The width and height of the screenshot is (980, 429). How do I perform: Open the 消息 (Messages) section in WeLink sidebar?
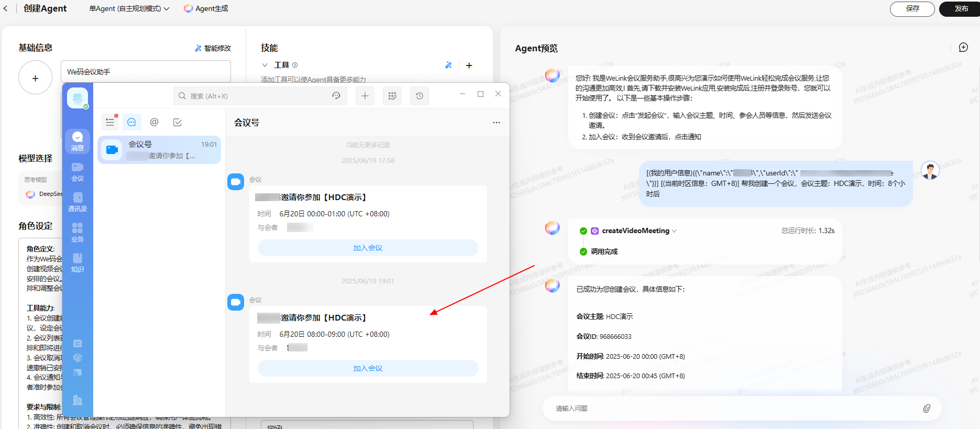coord(78,141)
